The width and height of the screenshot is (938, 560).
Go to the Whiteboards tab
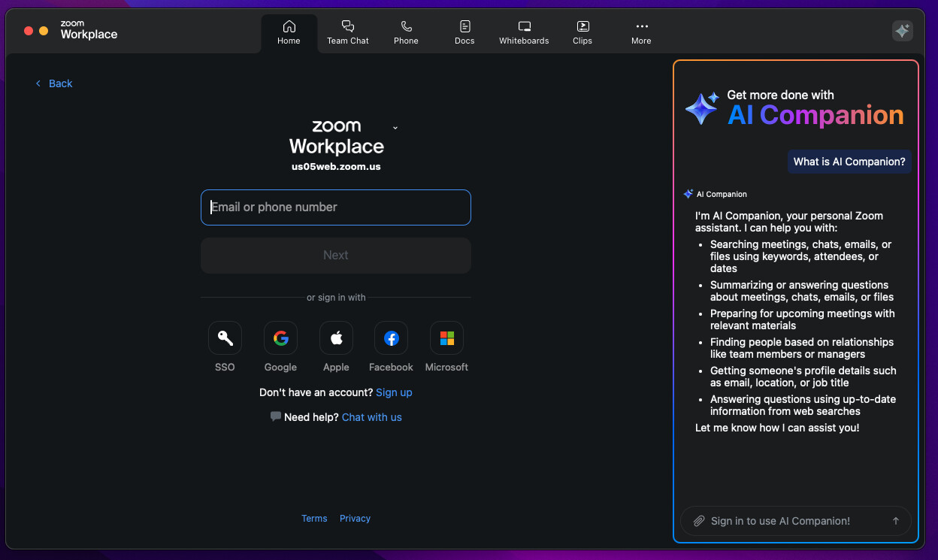pyautogui.click(x=524, y=33)
